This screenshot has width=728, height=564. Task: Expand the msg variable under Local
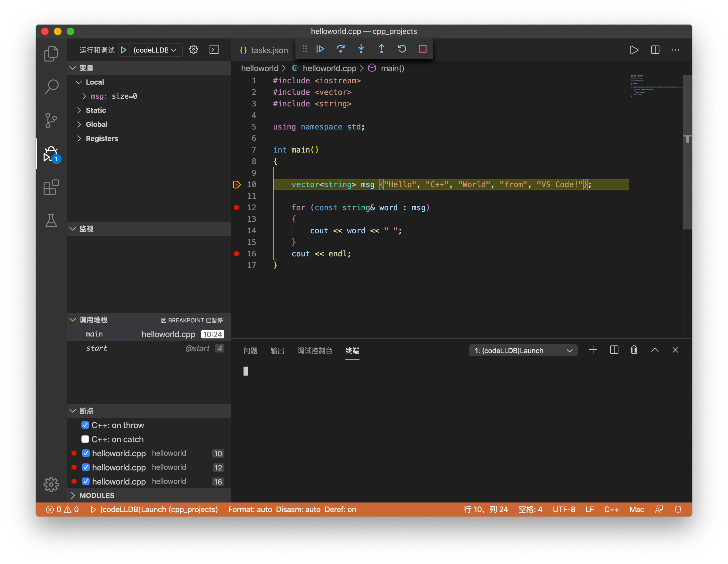[x=84, y=96]
